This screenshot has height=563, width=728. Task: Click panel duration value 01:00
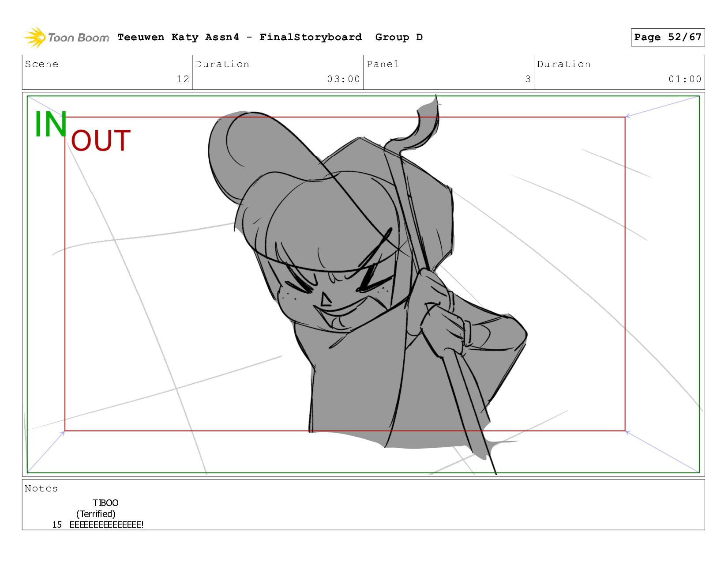coord(685,79)
